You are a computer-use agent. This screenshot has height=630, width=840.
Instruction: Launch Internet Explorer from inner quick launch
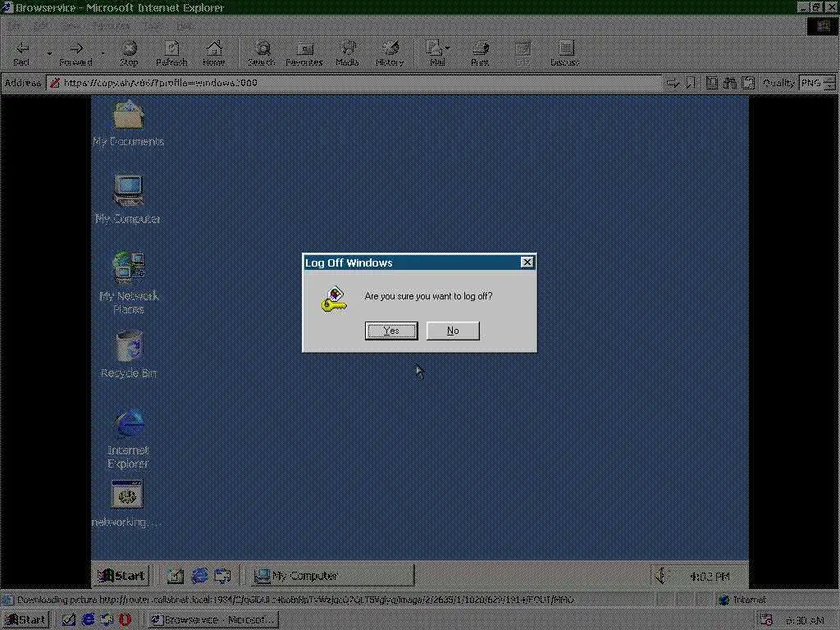200,576
